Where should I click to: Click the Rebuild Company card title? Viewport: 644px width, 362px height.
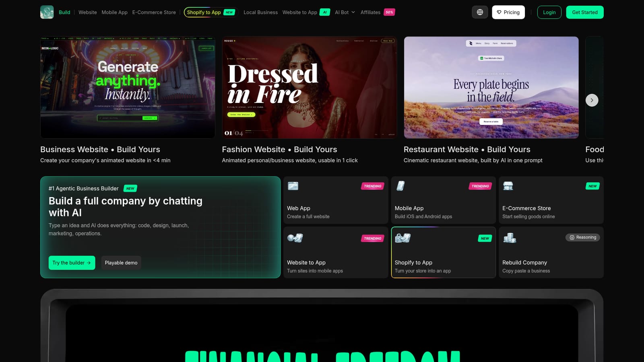pos(524,262)
